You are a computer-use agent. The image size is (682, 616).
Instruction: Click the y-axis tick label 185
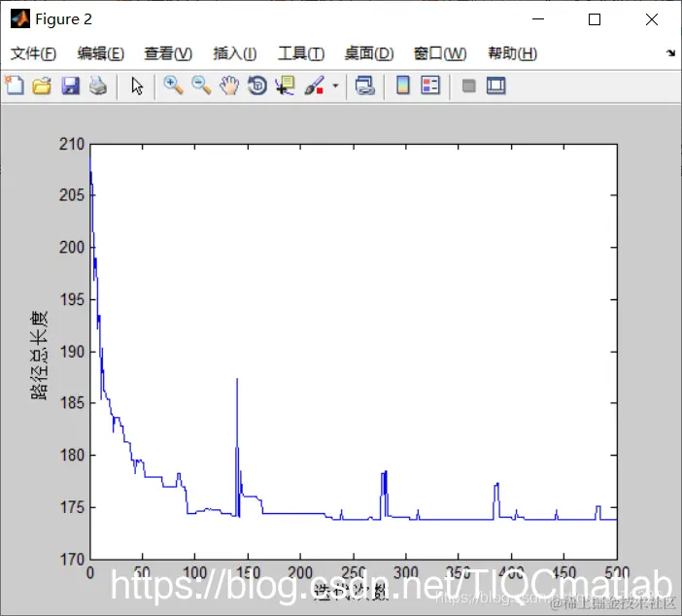click(72, 403)
